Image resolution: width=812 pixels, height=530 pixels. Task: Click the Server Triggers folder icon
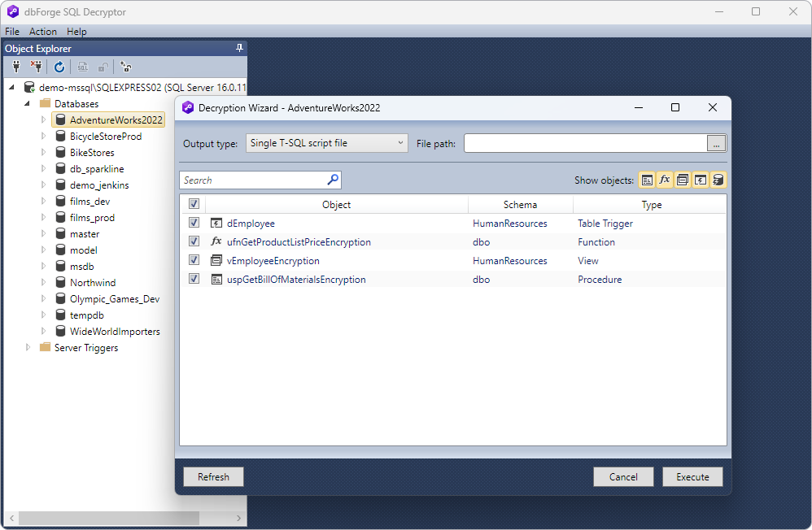45,347
